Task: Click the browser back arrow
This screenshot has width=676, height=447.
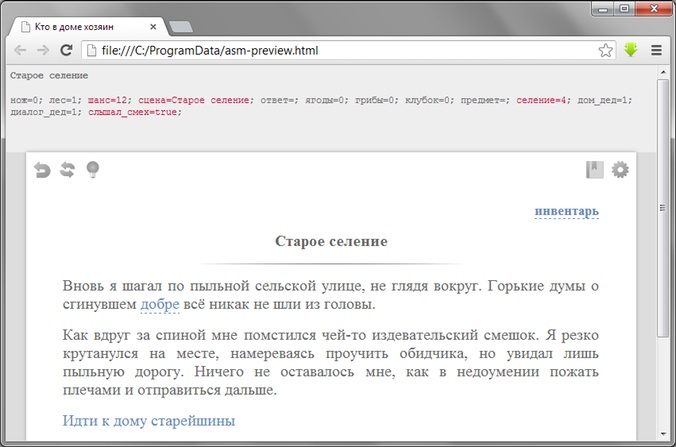Action: pyautogui.click(x=20, y=50)
